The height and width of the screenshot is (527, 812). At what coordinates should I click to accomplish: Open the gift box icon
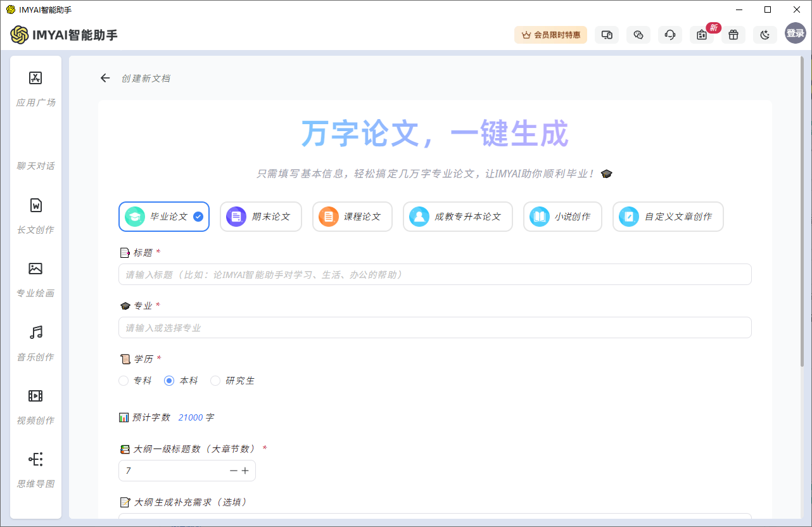pyautogui.click(x=733, y=35)
